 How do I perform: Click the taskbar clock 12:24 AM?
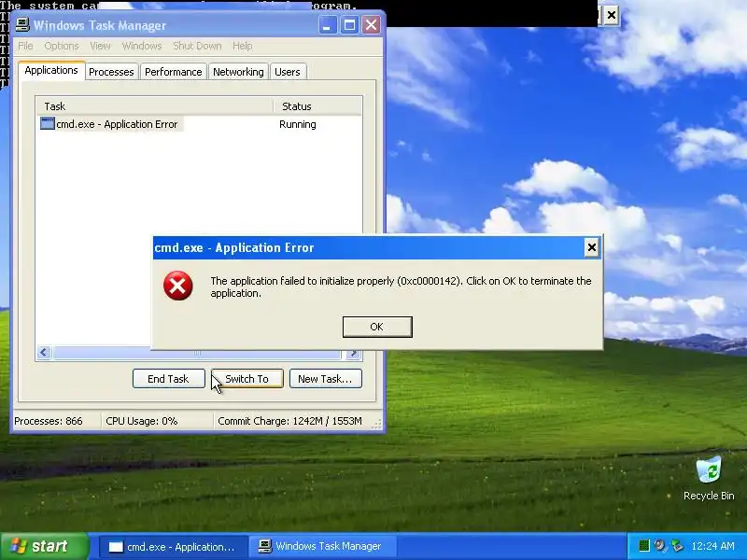pos(712,546)
